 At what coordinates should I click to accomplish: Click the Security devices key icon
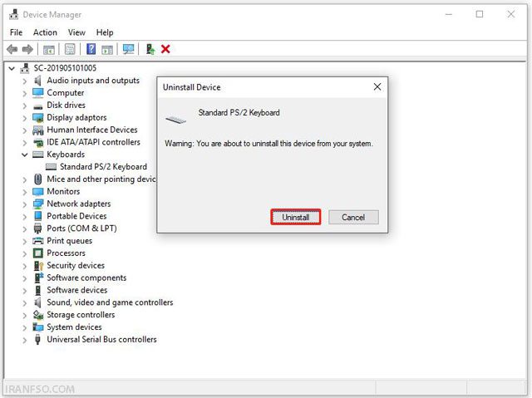(x=39, y=266)
